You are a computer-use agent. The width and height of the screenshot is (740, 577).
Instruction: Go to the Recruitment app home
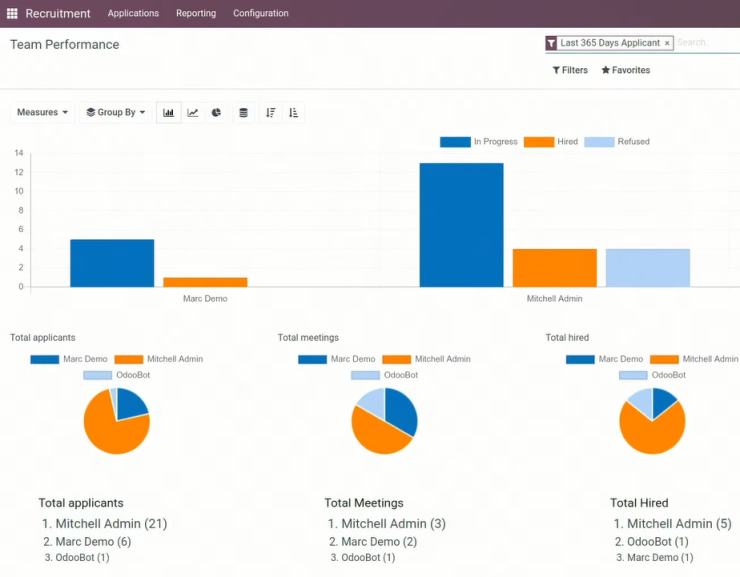pyautogui.click(x=58, y=13)
